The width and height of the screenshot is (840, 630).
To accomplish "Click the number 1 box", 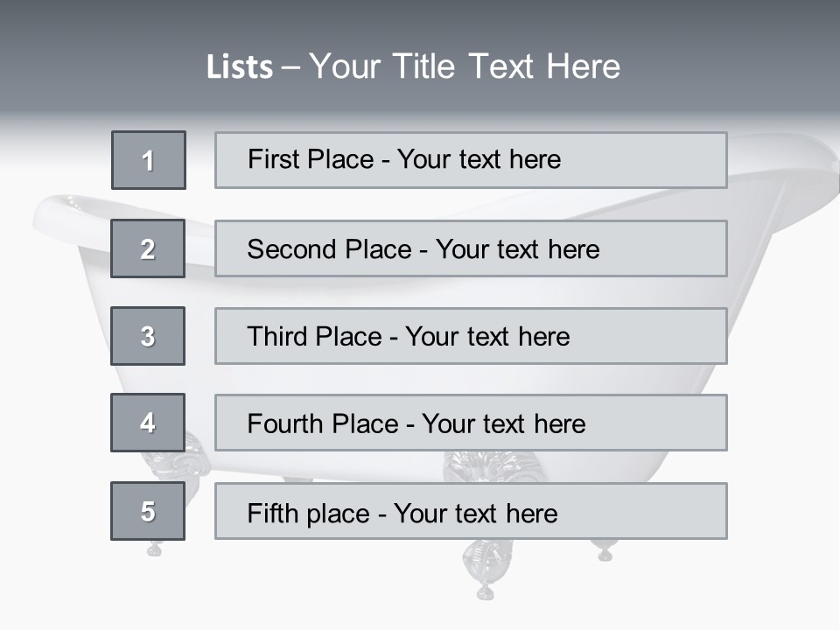I will pyautogui.click(x=149, y=160).
